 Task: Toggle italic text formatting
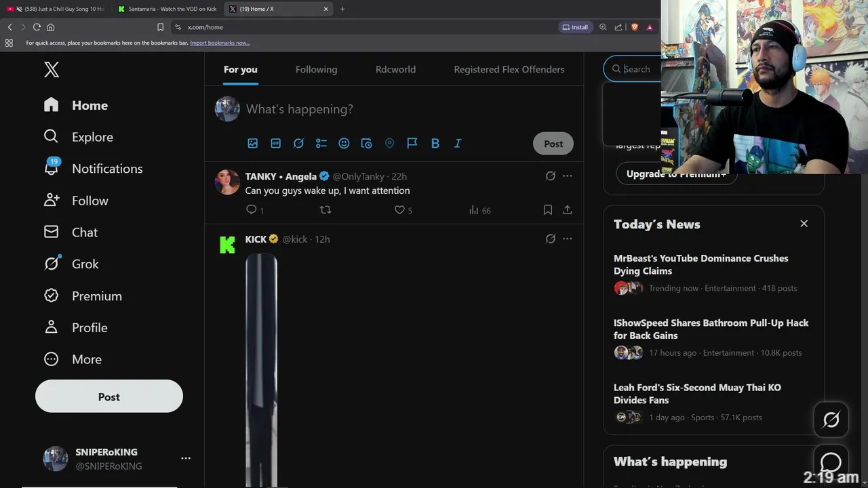point(458,143)
